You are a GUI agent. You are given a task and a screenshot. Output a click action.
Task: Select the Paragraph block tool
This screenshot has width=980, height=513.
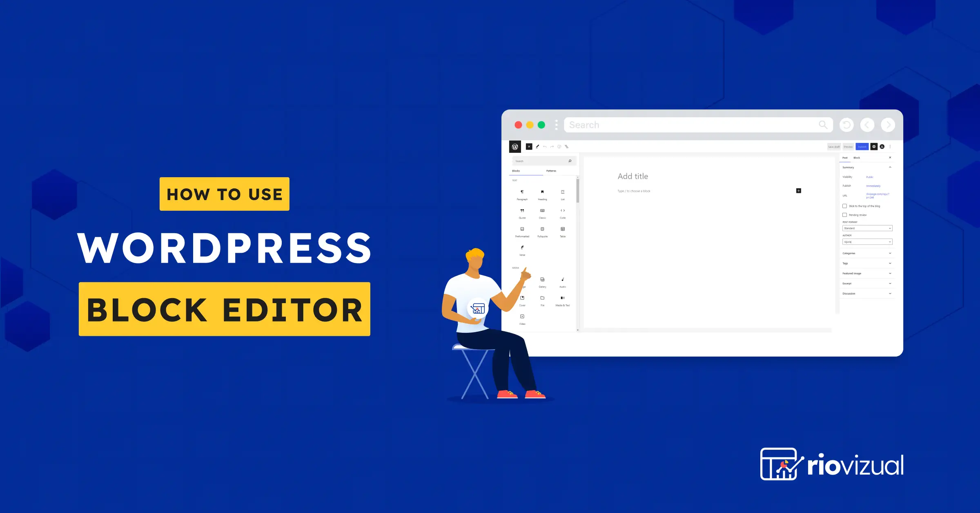click(522, 194)
